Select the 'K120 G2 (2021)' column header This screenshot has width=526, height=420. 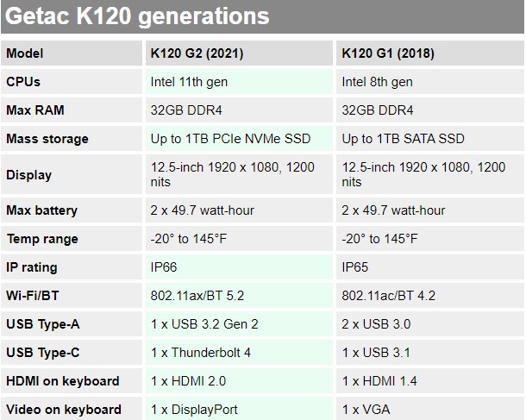[197, 53]
